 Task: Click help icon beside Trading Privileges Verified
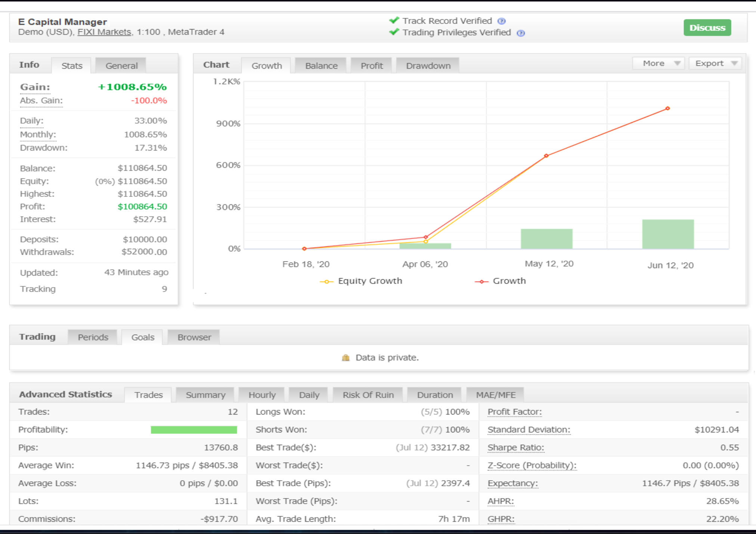pyautogui.click(x=521, y=33)
